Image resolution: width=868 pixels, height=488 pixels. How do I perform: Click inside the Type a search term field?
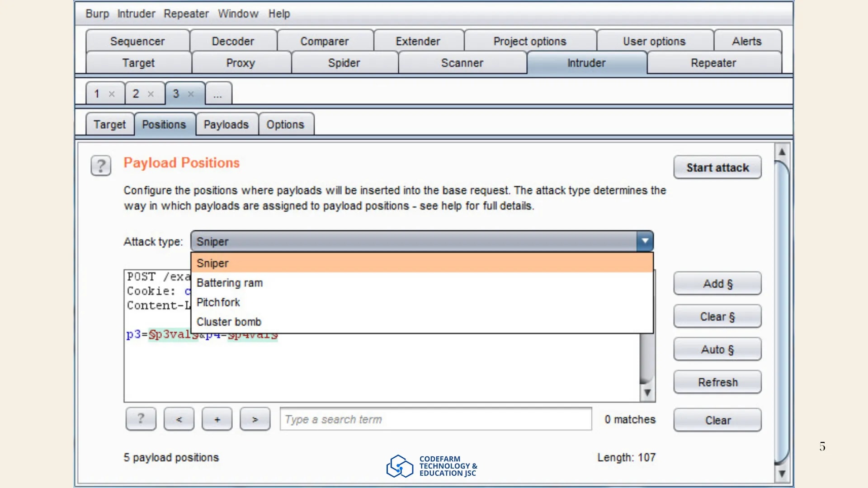tap(435, 419)
